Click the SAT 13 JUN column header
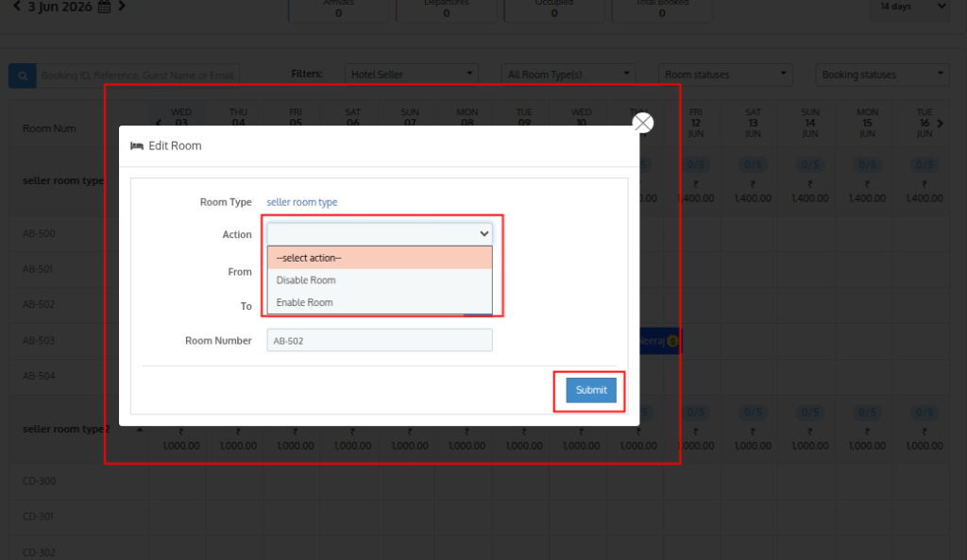Viewport: 967px width, 560px height. pyautogui.click(x=753, y=123)
